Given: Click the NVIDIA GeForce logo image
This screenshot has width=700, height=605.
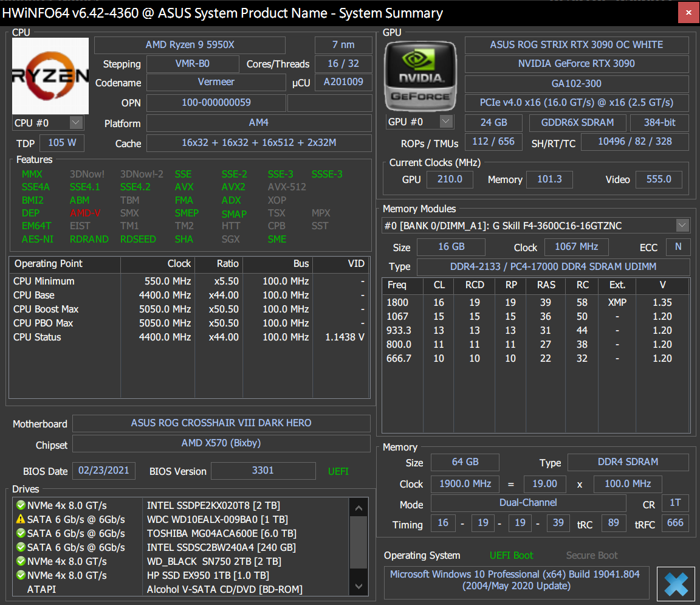Looking at the screenshot, I should pos(420,76).
